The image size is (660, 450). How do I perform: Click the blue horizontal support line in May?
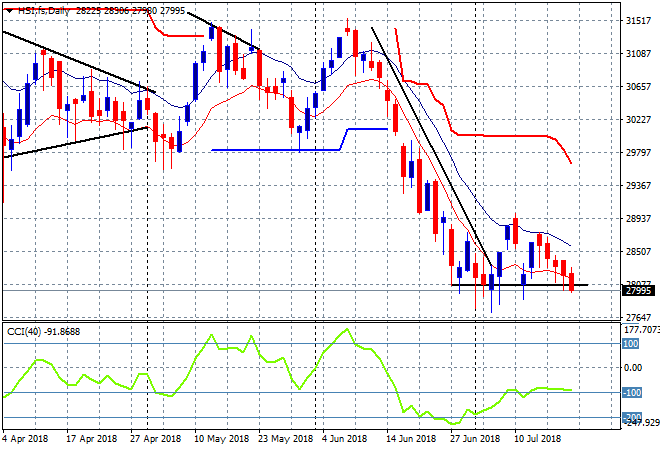275,150
